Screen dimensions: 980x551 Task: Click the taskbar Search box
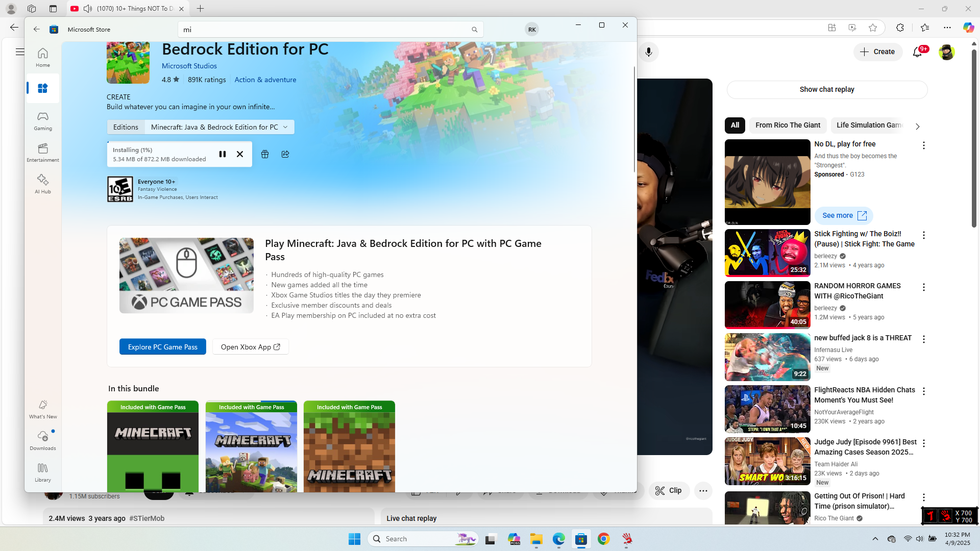tap(423, 539)
